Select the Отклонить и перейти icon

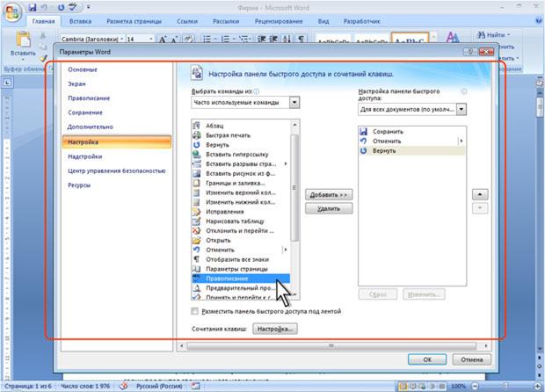click(196, 231)
